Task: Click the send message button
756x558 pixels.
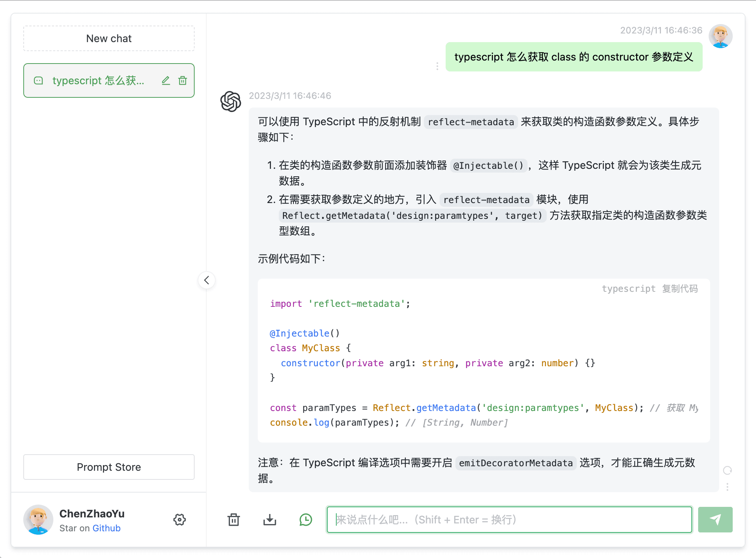Action: [x=717, y=519]
